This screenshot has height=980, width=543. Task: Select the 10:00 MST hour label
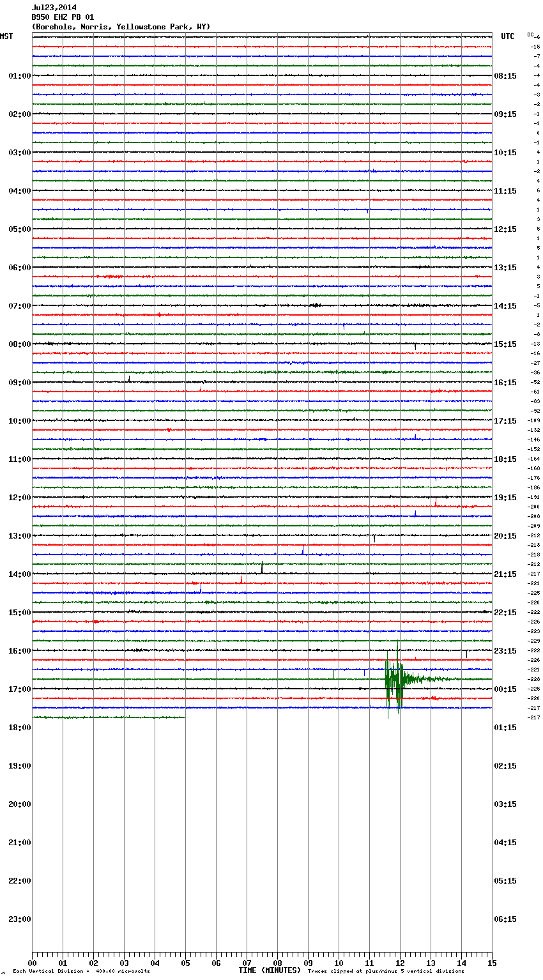tap(20, 421)
